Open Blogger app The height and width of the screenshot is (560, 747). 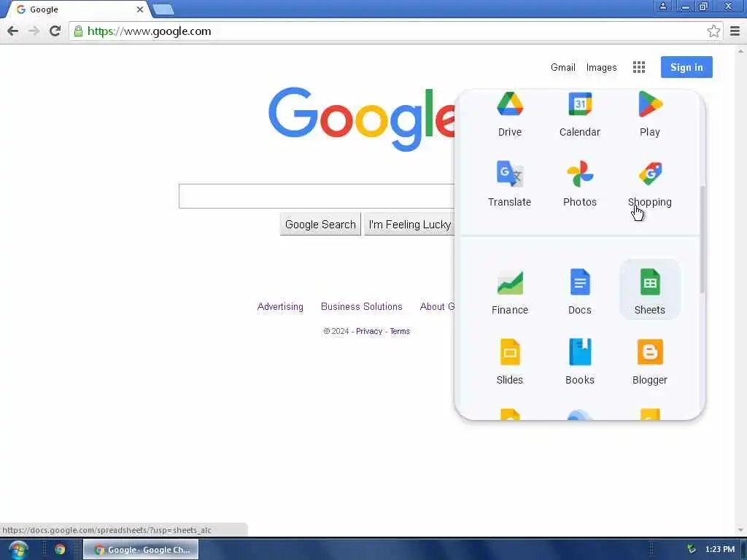[650, 361]
